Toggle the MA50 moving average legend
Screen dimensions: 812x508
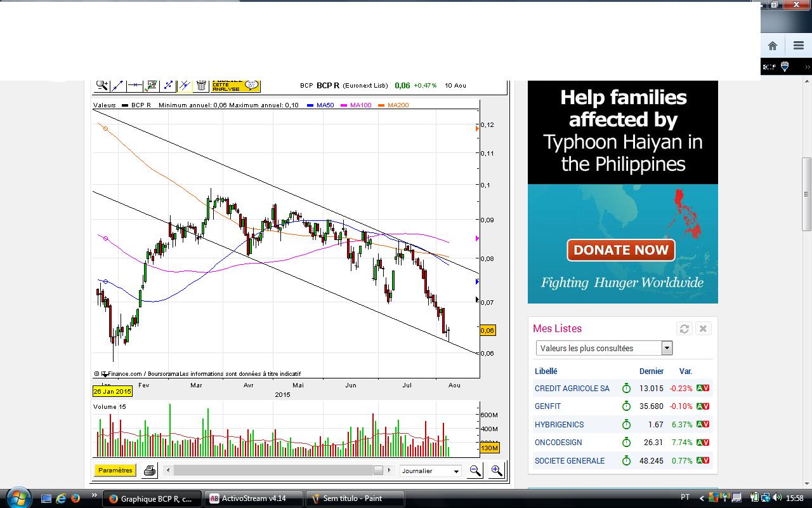[x=324, y=105]
